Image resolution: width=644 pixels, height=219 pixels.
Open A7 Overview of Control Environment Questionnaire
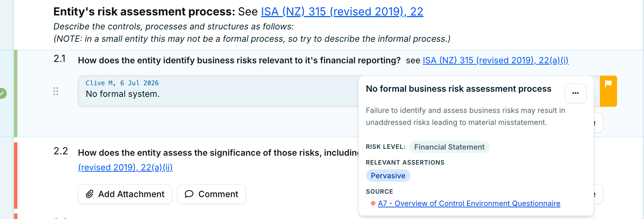pos(469,203)
